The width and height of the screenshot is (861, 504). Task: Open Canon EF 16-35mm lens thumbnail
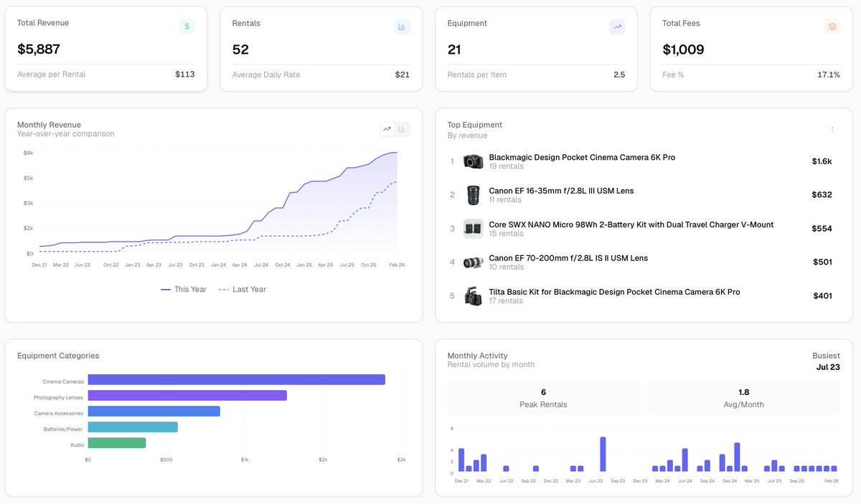[x=473, y=195]
